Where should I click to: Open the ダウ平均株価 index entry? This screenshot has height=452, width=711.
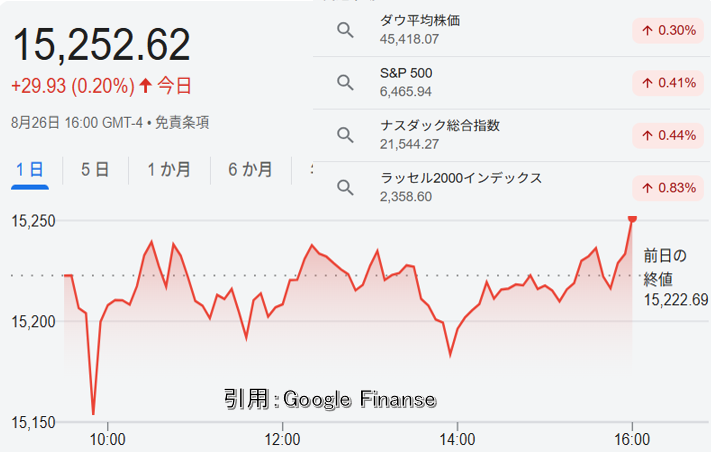click(x=420, y=29)
